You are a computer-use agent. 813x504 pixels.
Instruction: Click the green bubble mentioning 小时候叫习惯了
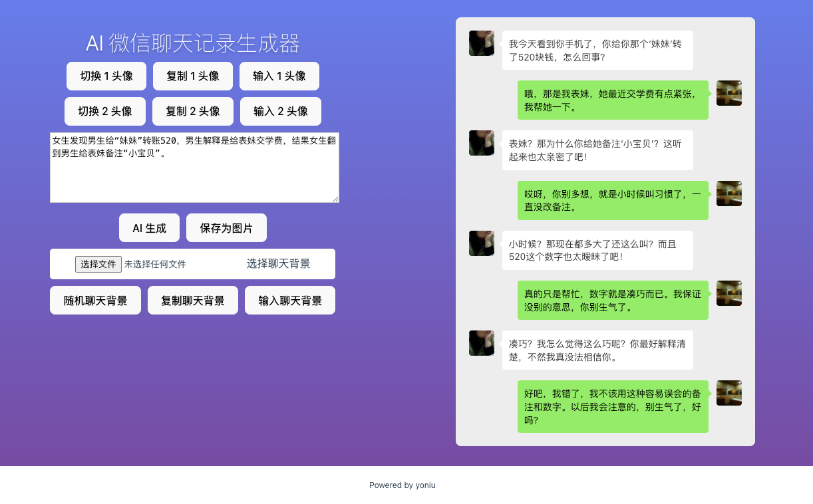[613, 201]
